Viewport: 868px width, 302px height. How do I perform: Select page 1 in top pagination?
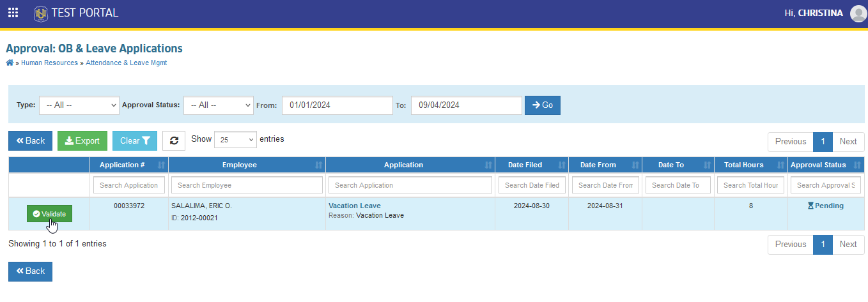point(823,142)
